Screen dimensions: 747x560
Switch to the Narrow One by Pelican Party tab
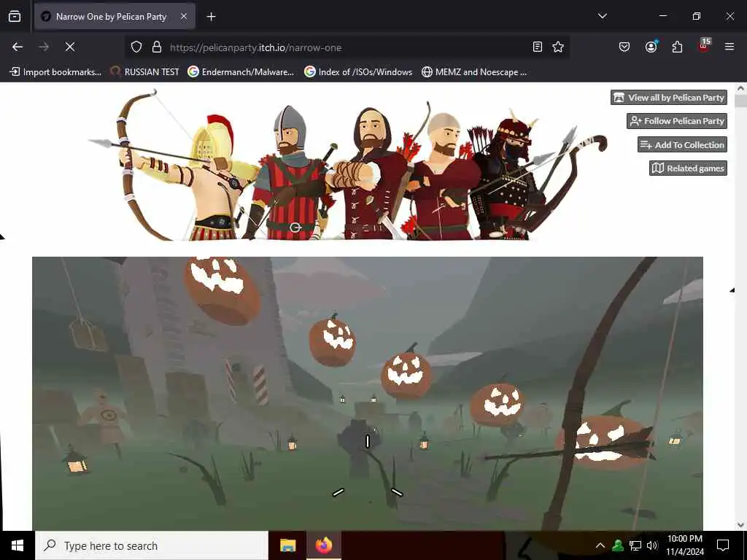point(115,17)
